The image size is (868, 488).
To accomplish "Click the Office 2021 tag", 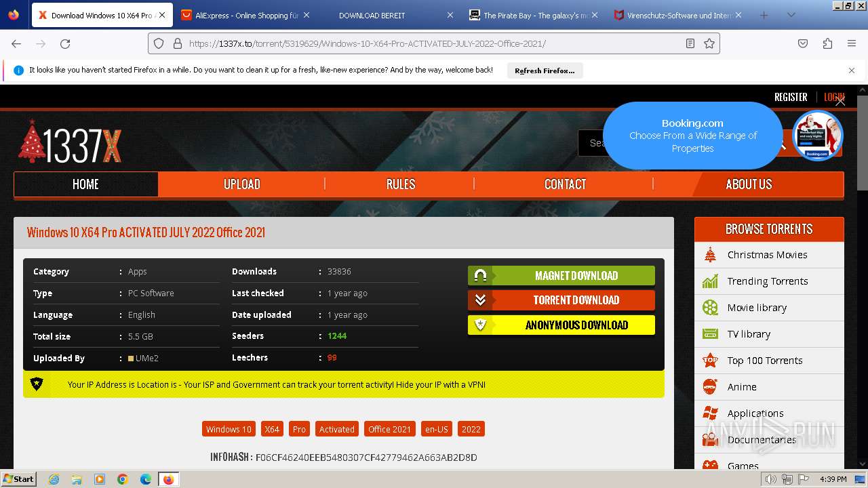I will click(x=389, y=429).
